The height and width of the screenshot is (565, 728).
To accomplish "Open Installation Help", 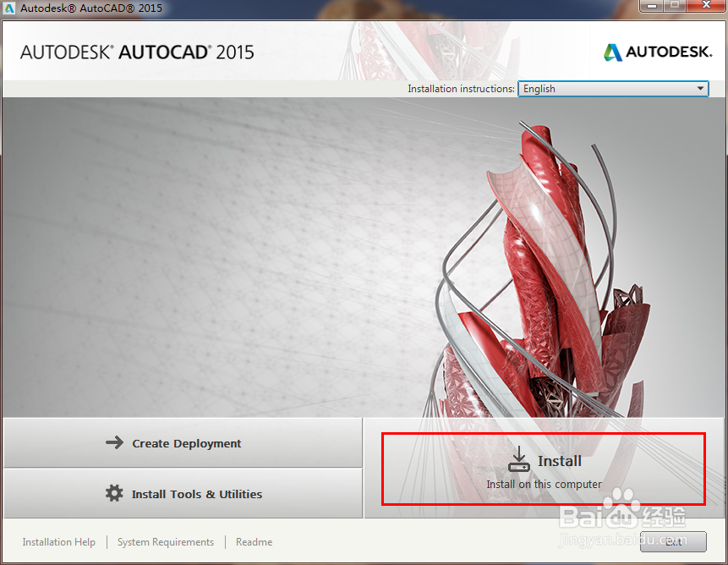I will [x=58, y=541].
